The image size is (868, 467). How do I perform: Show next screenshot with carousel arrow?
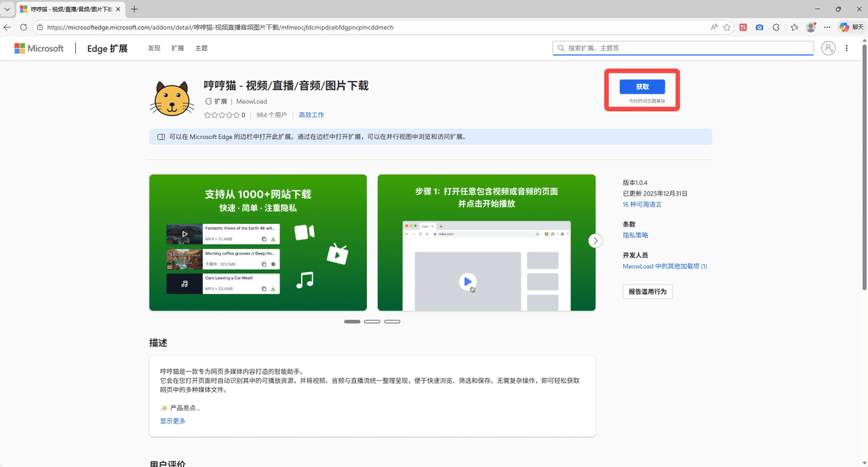pyautogui.click(x=595, y=241)
